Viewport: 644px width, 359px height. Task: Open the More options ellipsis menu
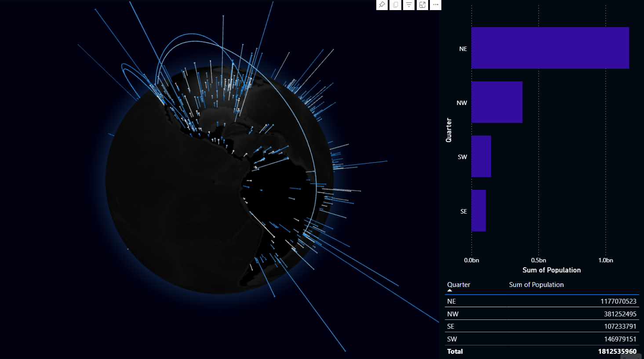click(436, 5)
